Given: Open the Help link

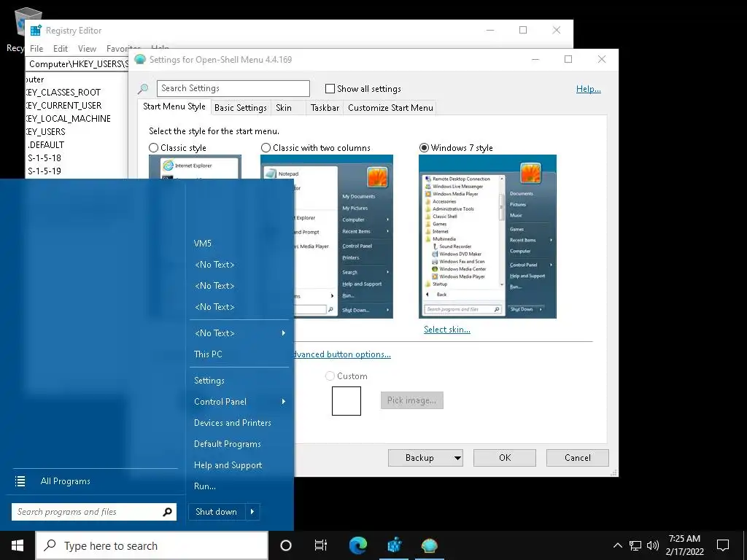Looking at the screenshot, I should tap(589, 89).
